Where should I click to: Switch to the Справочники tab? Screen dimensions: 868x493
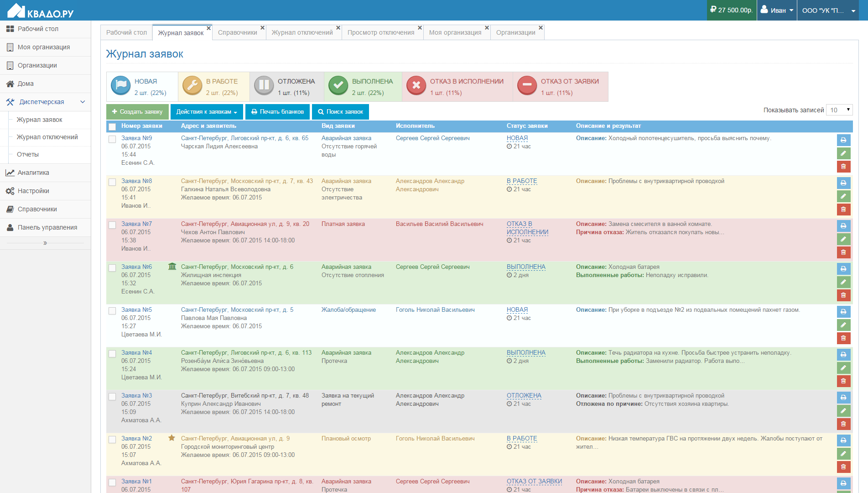[238, 32]
